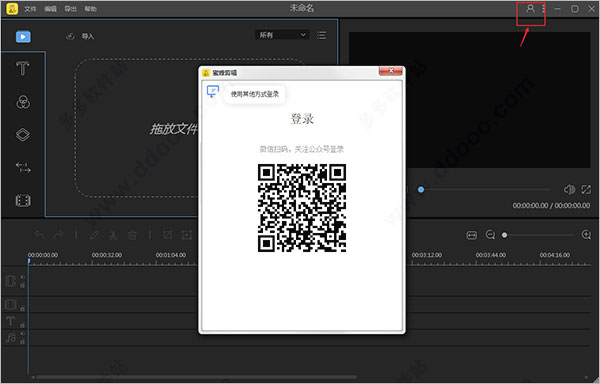Screen dimensions: 600x384
Task: Undo the last timeline action
Action: [x=39, y=235]
